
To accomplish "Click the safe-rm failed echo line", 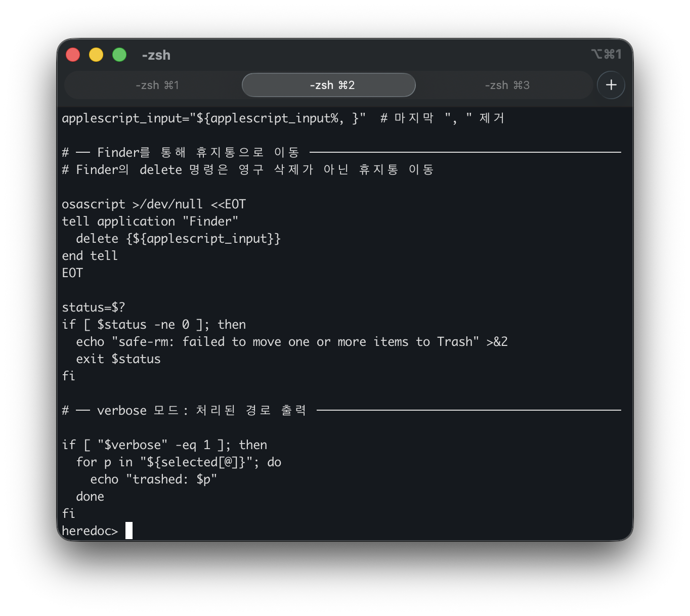I will pos(291,342).
